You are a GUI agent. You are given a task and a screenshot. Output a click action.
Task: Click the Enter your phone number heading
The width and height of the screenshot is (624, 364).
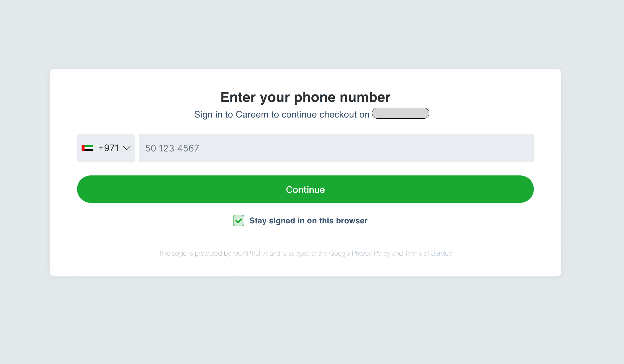[x=305, y=97]
